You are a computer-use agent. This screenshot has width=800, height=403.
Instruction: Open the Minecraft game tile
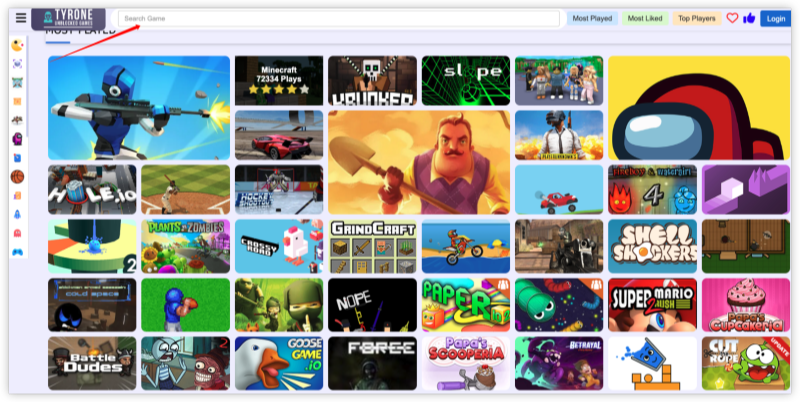(279, 81)
